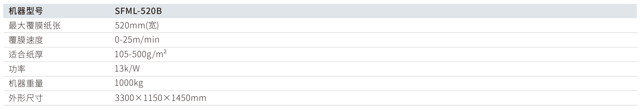Click the letter W in 13k/W
Viewport: 644px width, 110px height.
[x=136, y=69]
